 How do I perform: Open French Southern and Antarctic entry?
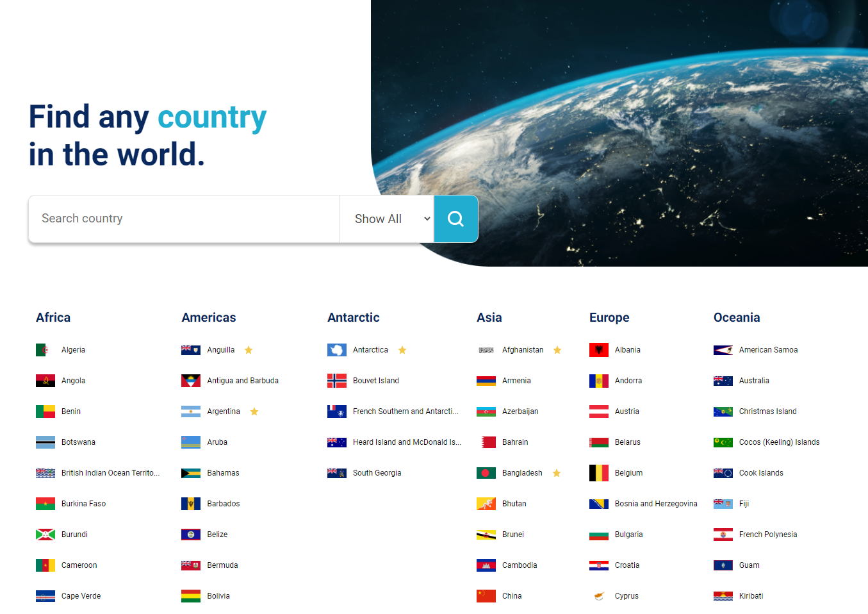pyautogui.click(x=405, y=411)
